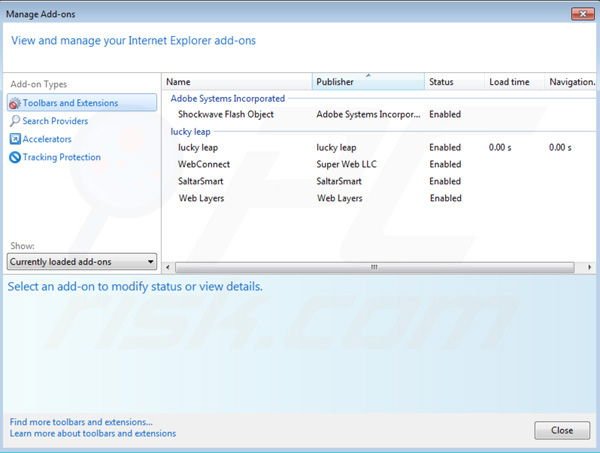Image resolution: width=600 pixels, height=453 pixels.
Task: Sort add-ons by Name column header
Action: click(x=236, y=81)
